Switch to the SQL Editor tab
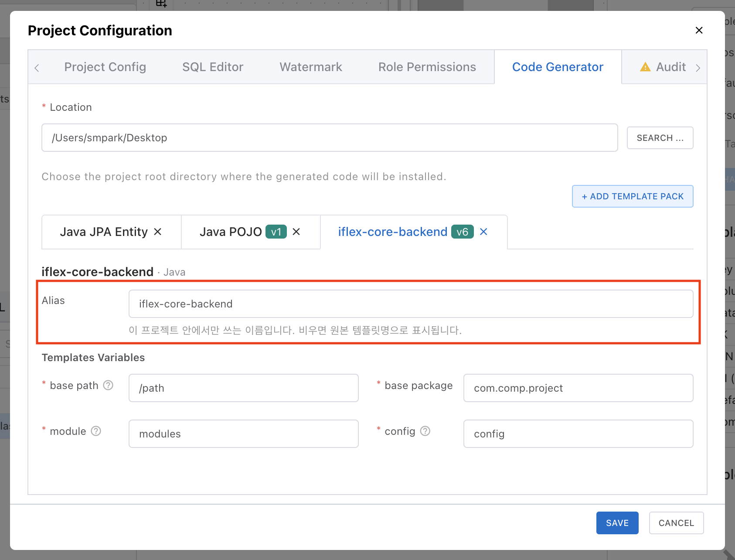Image resolution: width=735 pixels, height=560 pixels. pyautogui.click(x=213, y=67)
